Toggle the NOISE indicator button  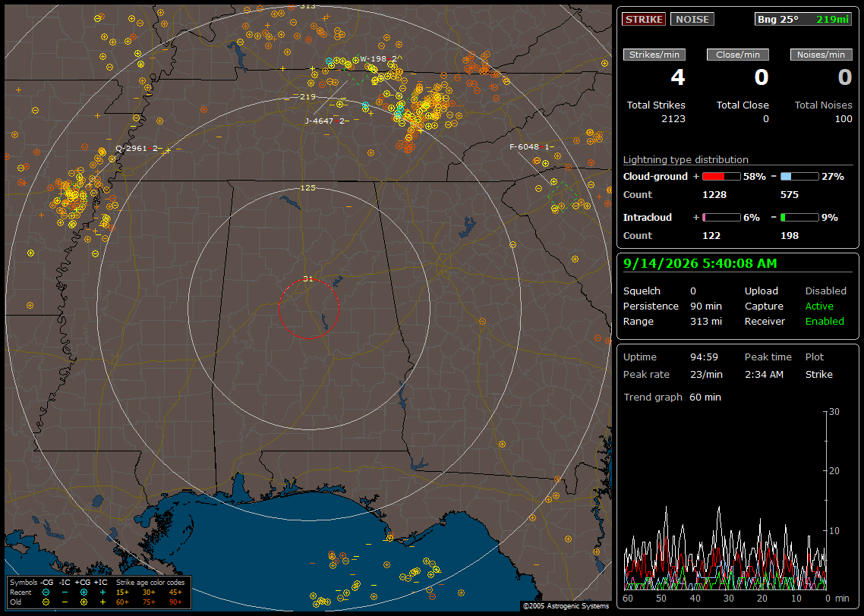click(692, 19)
